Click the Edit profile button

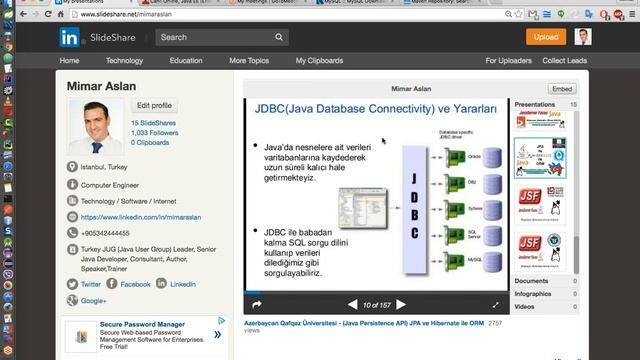pos(154,105)
